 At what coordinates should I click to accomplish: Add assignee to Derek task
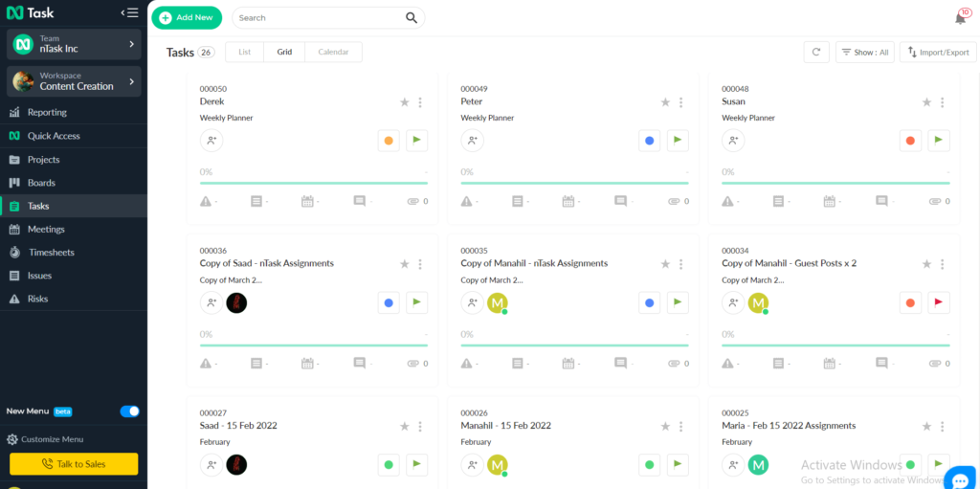(212, 141)
